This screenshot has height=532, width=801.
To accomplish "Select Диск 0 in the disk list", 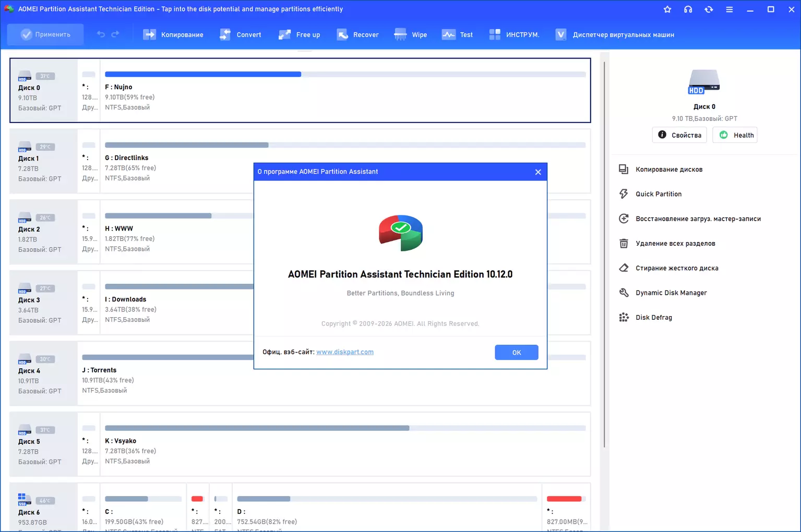I will coord(44,90).
